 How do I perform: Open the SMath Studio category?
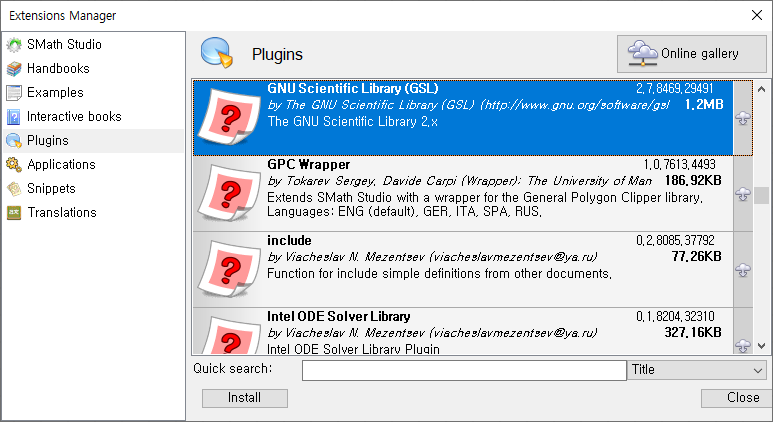tap(93, 44)
